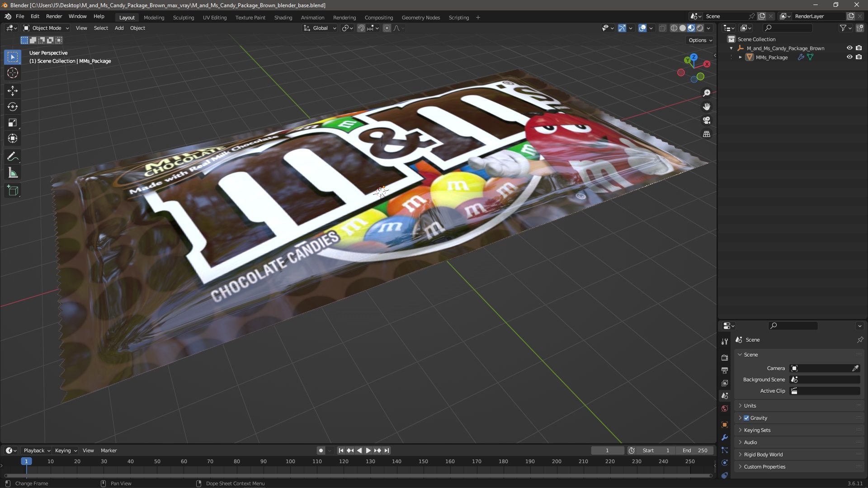868x488 pixels.
Task: Click the Marker menu in timeline
Action: coord(108,450)
